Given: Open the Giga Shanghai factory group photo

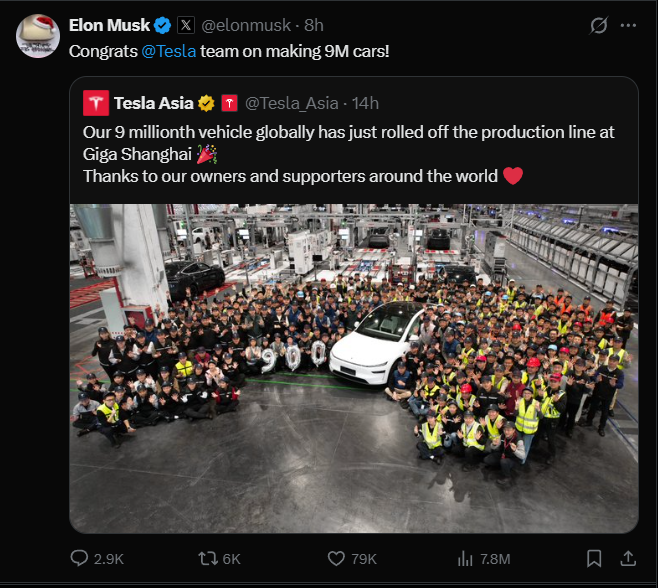Looking at the screenshot, I should pos(353,368).
